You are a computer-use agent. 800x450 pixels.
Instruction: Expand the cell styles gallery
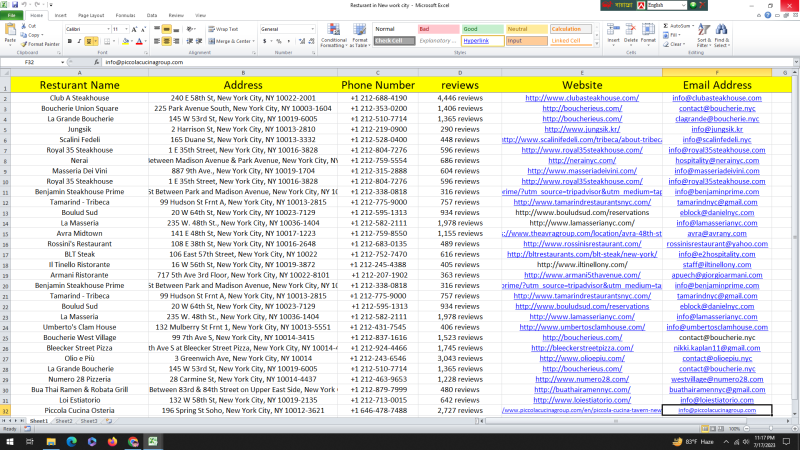[596, 44]
